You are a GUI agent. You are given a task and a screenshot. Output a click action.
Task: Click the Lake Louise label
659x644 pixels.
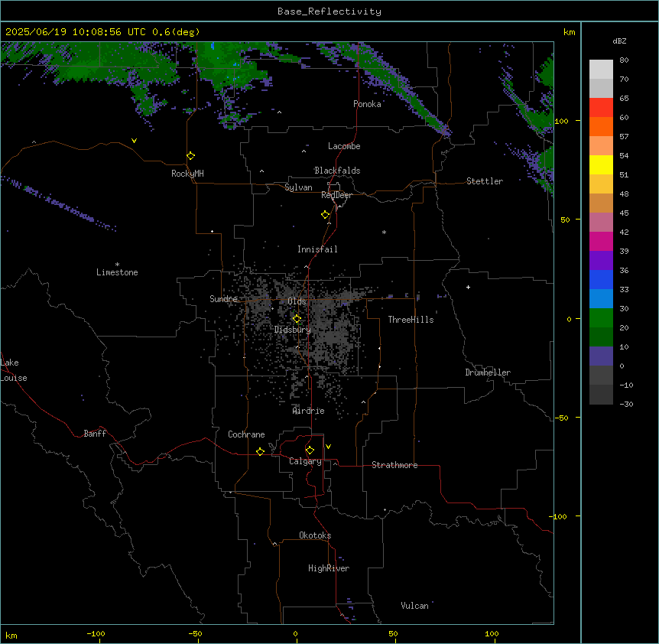click(x=14, y=370)
